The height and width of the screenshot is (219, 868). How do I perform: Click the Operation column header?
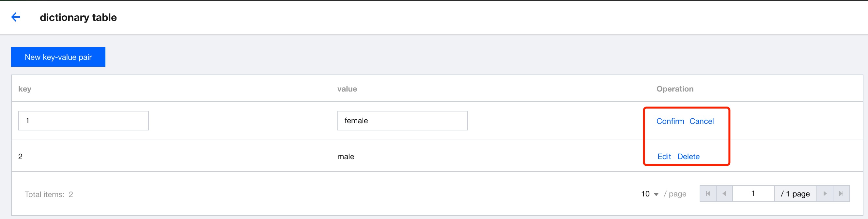[x=674, y=89]
